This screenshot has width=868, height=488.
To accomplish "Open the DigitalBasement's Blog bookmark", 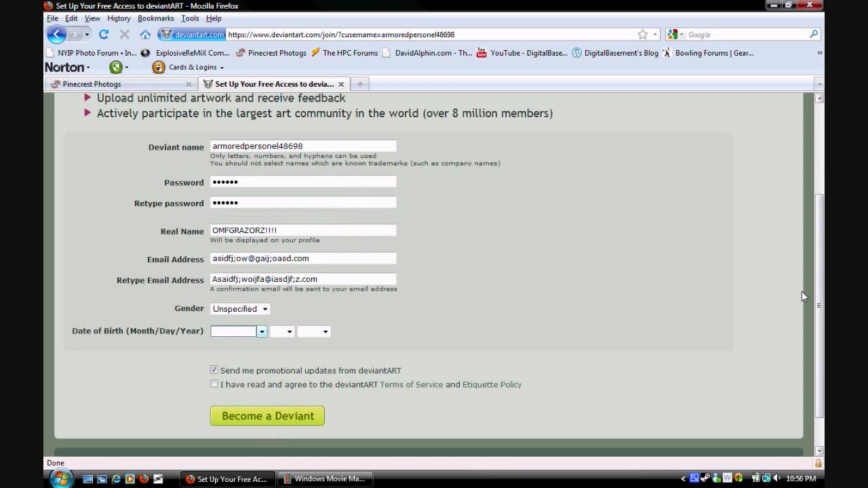I will click(x=615, y=53).
